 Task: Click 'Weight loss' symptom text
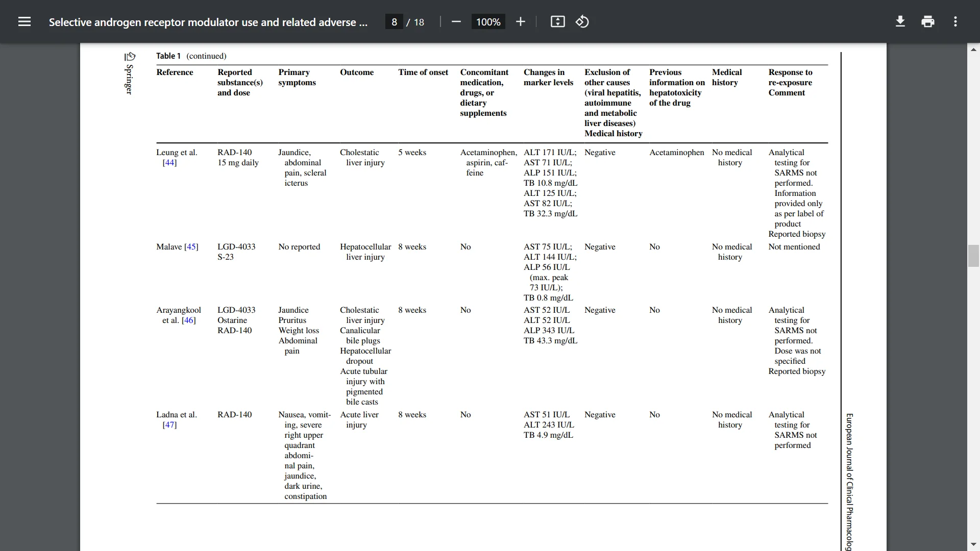[299, 331]
